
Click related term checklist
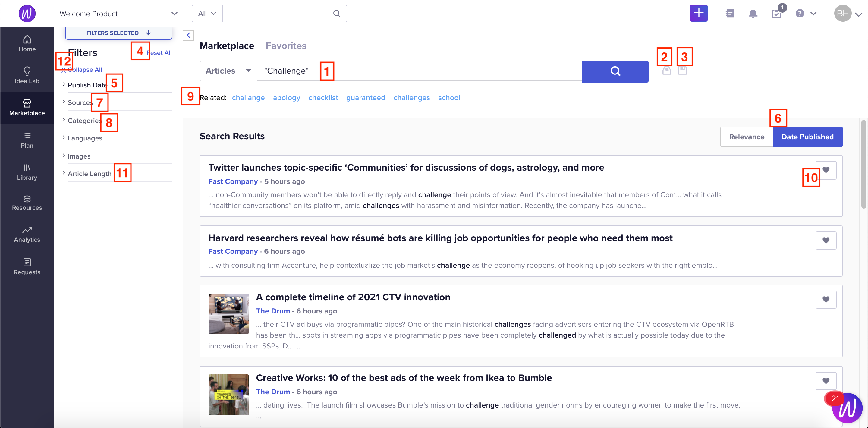tap(323, 98)
